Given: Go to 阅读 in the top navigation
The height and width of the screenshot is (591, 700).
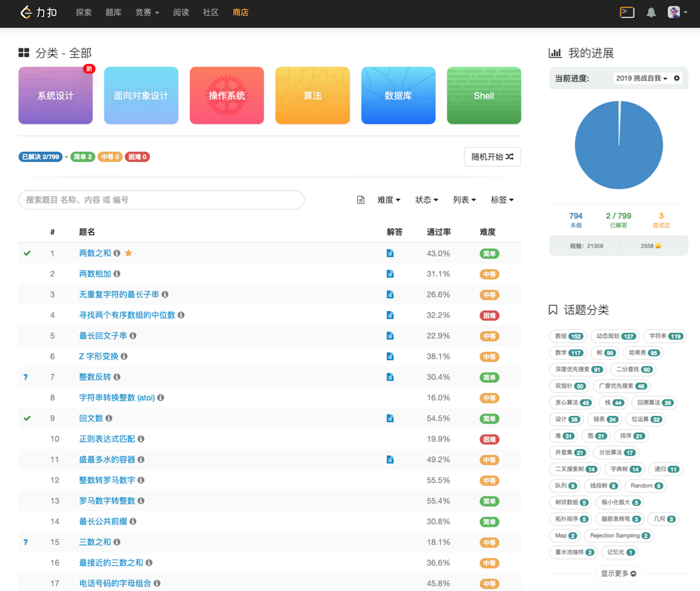Looking at the screenshot, I should tap(181, 13).
